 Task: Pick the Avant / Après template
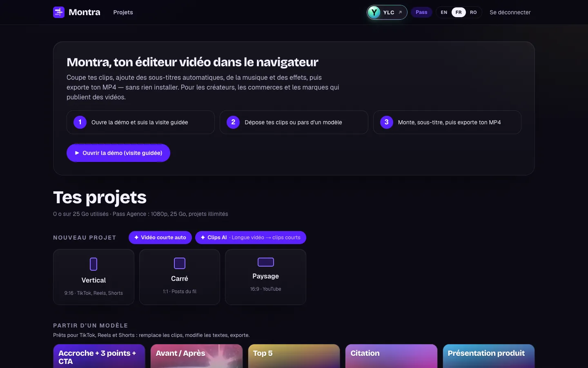click(x=196, y=356)
